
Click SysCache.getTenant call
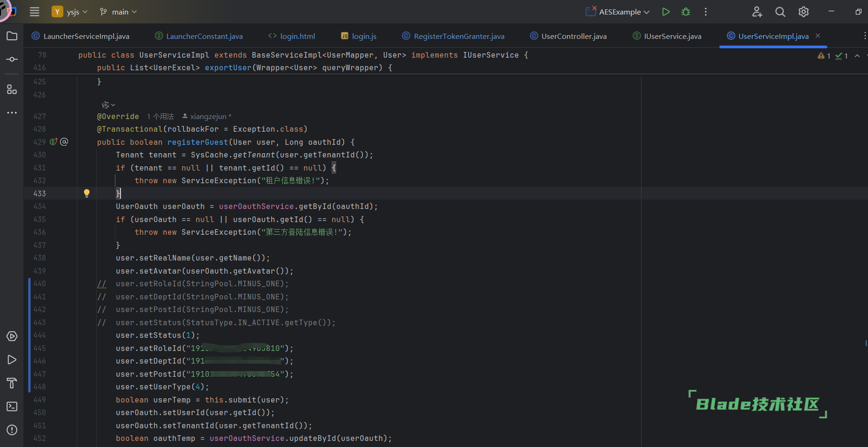233,155
